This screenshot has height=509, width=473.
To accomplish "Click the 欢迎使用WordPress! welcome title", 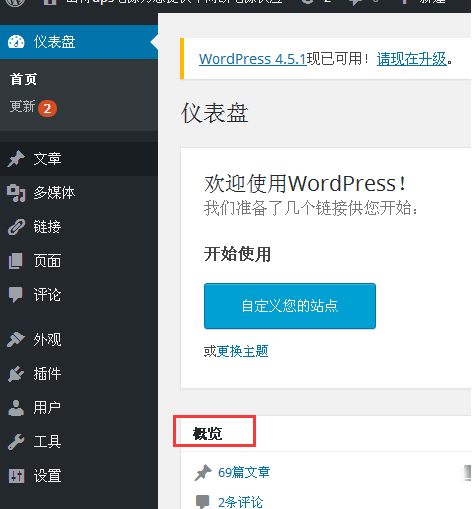I will [305, 184].
